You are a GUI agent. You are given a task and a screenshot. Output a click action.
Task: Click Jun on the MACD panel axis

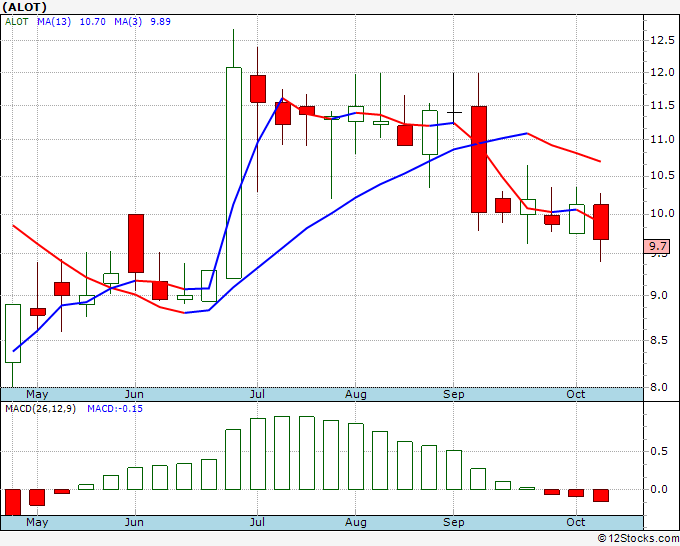click(134, 522)
